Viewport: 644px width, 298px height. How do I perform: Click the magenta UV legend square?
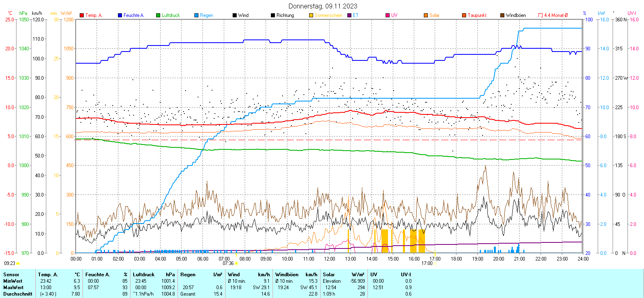pos(388,15)
